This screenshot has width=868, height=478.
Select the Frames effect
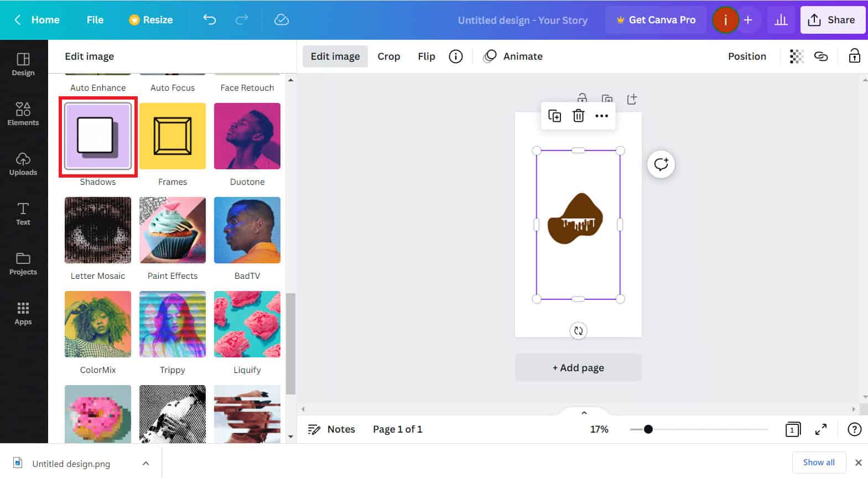pyautogui.click(x=173, y=136)
